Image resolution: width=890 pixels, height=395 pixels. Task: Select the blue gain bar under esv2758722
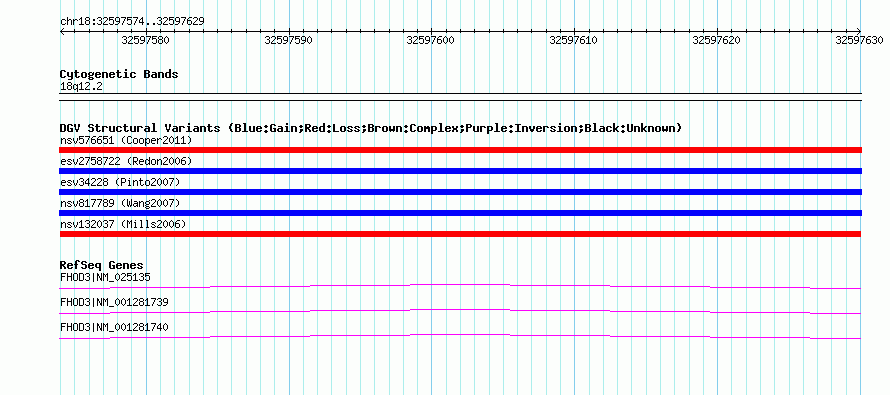pyautogui.click(x=460, y=171)
